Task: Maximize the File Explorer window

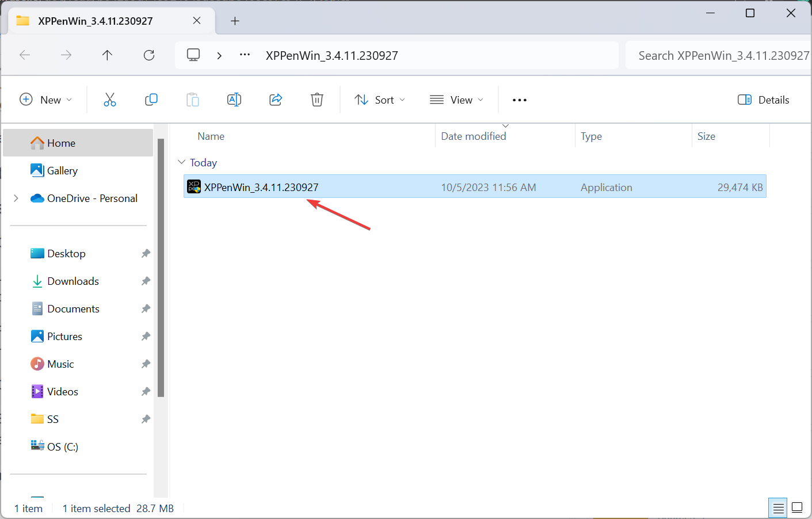Action: click(750, 13)
